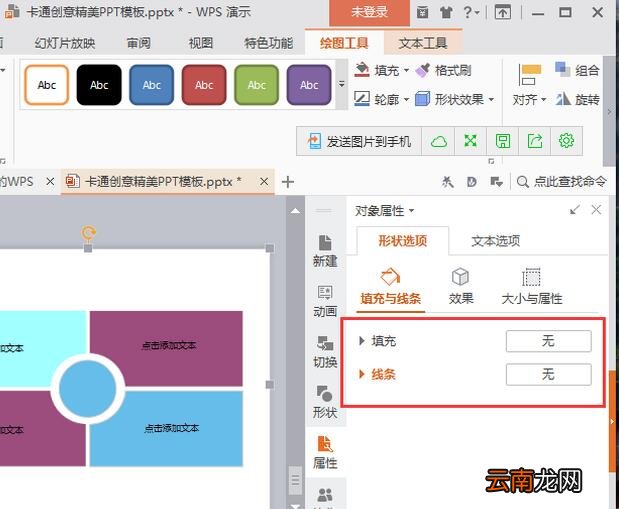Image resolution: width=619 pixels, height=509 pixels.
Task: Activate the 格式刷 format painter
Action: 444,71
